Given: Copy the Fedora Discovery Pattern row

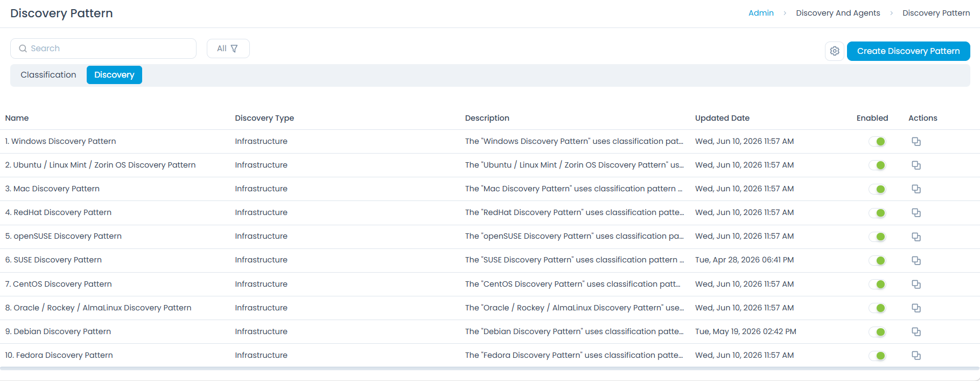Looking at the screenshot, I should click(x=916, y=355).
